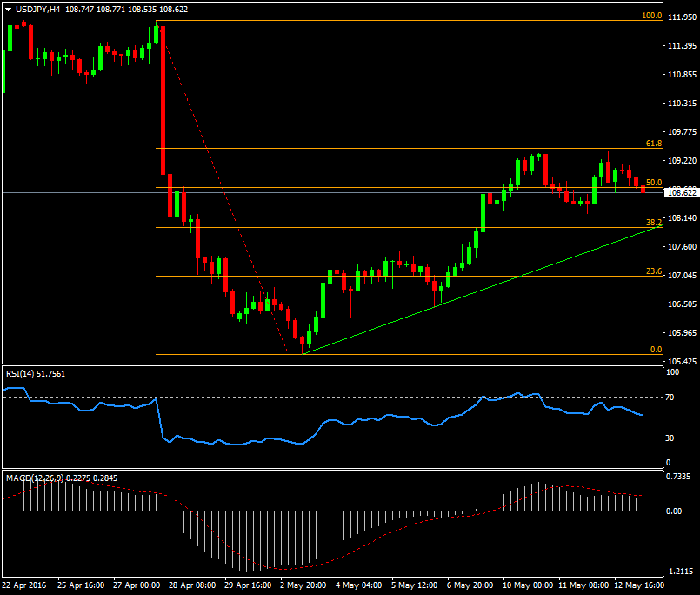Viewport: 700px width, 595px height.
Task: Select the red dotted Fibonacci diagonal line
Action: (226, 191)
